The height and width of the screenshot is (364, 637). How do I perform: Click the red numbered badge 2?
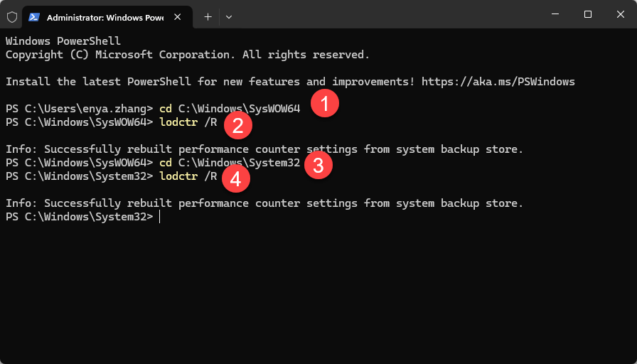click(x=238, y=126)
